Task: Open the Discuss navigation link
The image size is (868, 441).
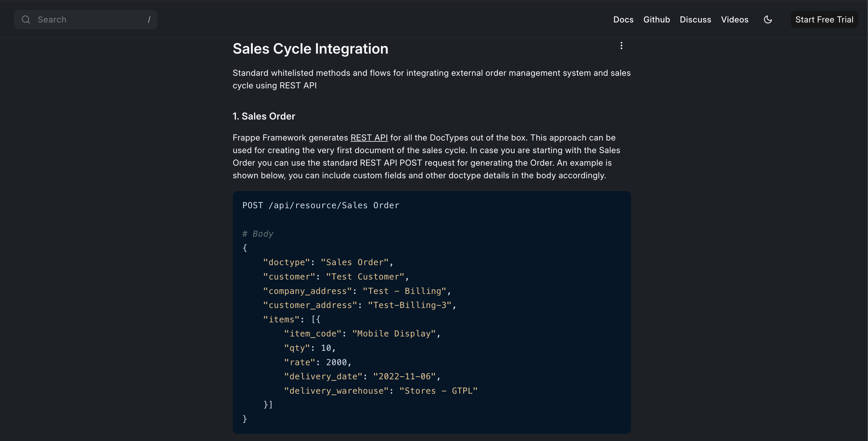Action: tap(695, 19)
